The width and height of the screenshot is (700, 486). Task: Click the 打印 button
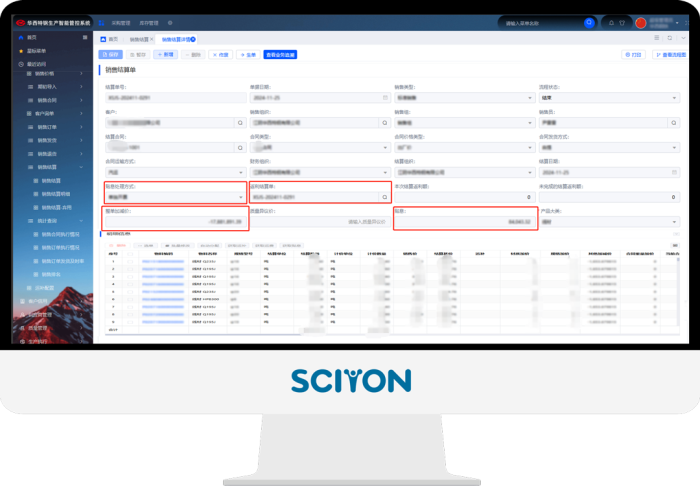pos(633,55)
